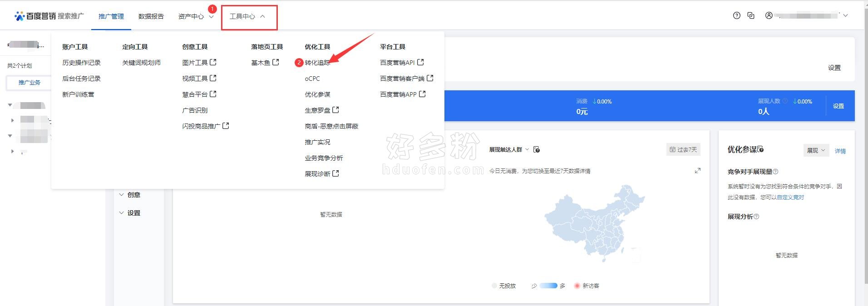Open external-link icon beside 百度营销APP

pos(422,94)
